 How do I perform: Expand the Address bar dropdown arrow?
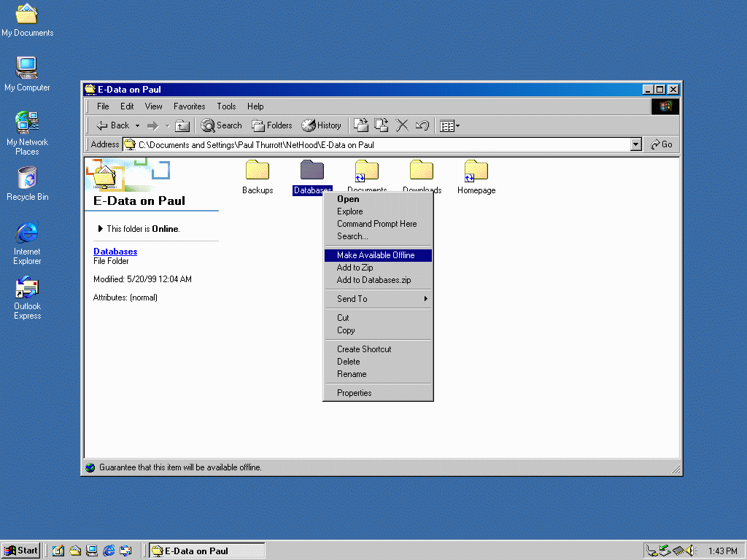635,144
